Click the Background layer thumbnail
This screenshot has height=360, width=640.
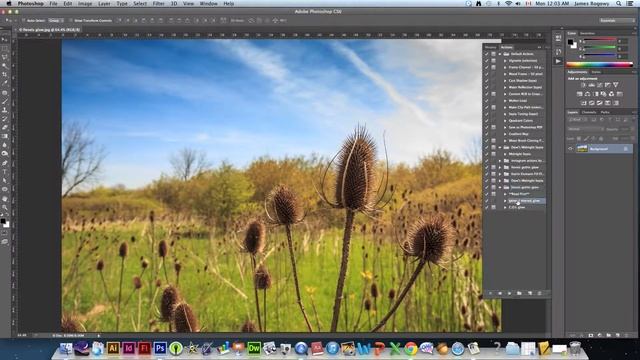(x=582, y=149)
